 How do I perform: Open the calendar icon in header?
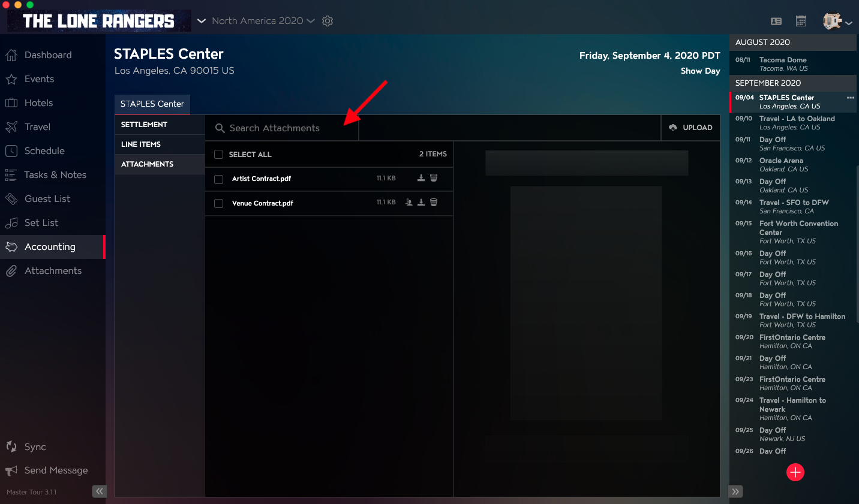(801, 21)
